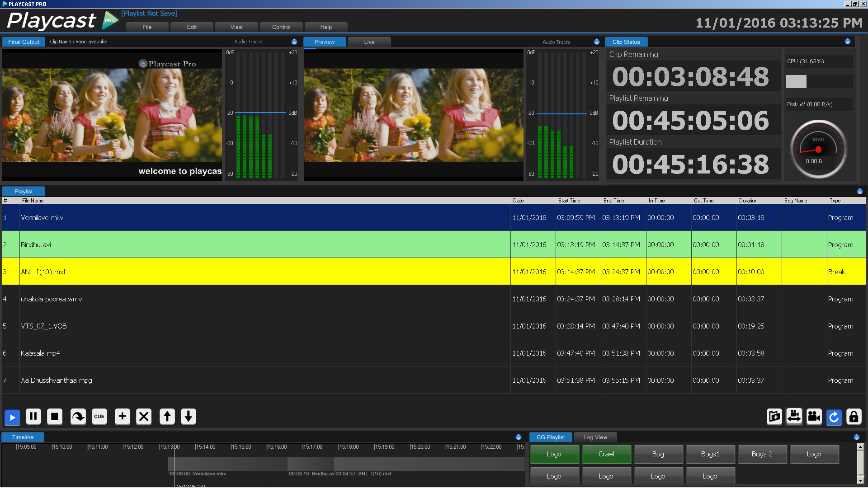Open the Edit menu
868x488 pixels.
[x=192, y=27]
